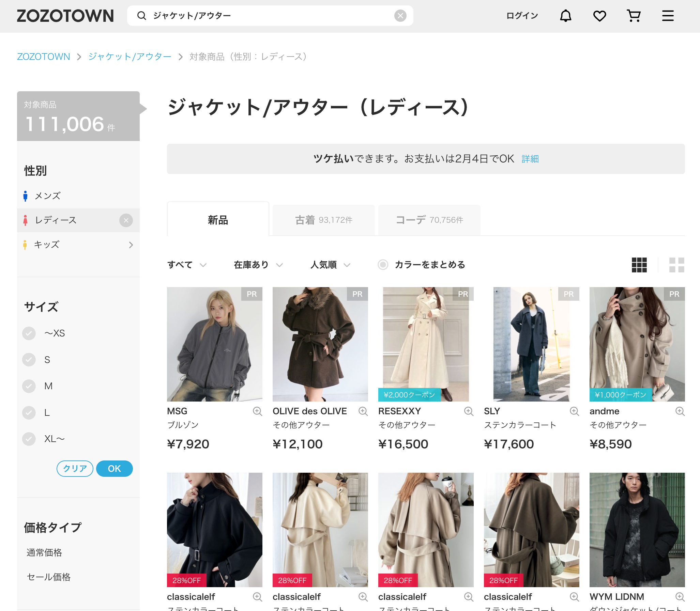Check the M size option
Screen dimensions: 700x611
(x=29, y=386)
